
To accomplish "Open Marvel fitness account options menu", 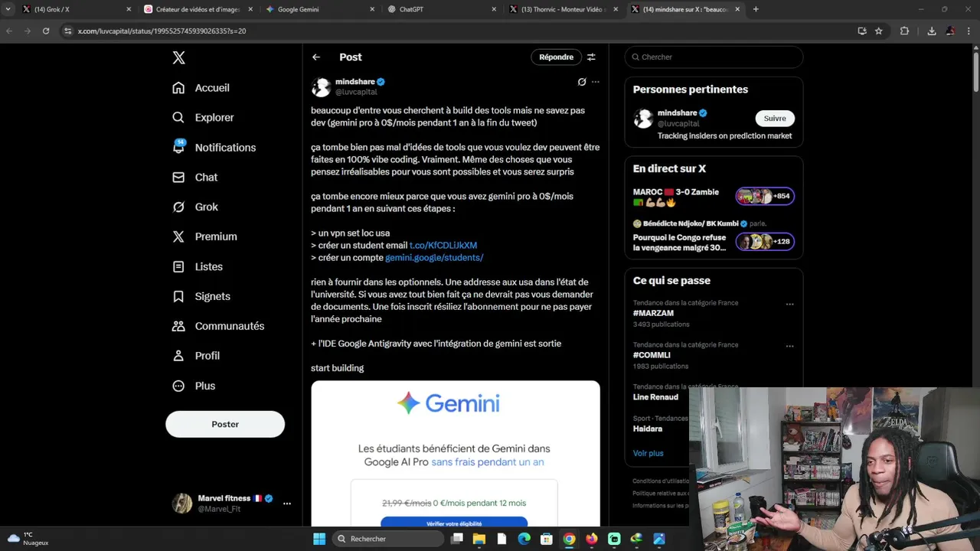I will [x=287, y=504].
